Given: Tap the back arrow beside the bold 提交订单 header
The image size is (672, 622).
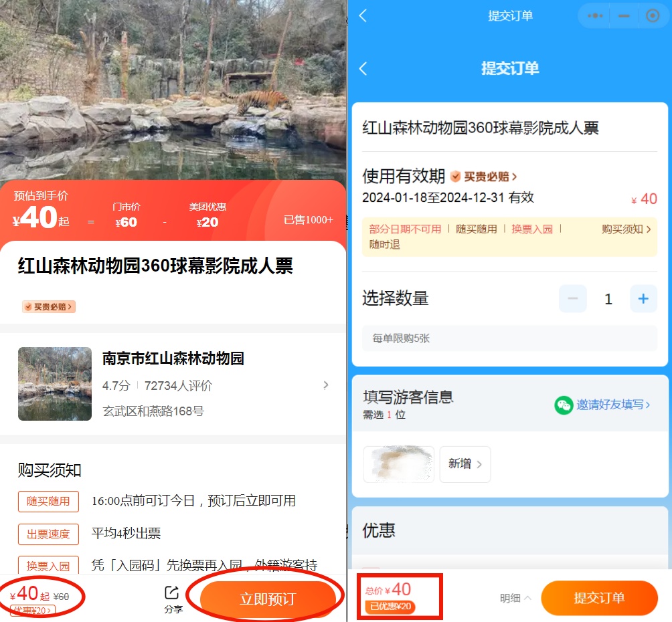Looking at the screenshot, I should (363, 68).
